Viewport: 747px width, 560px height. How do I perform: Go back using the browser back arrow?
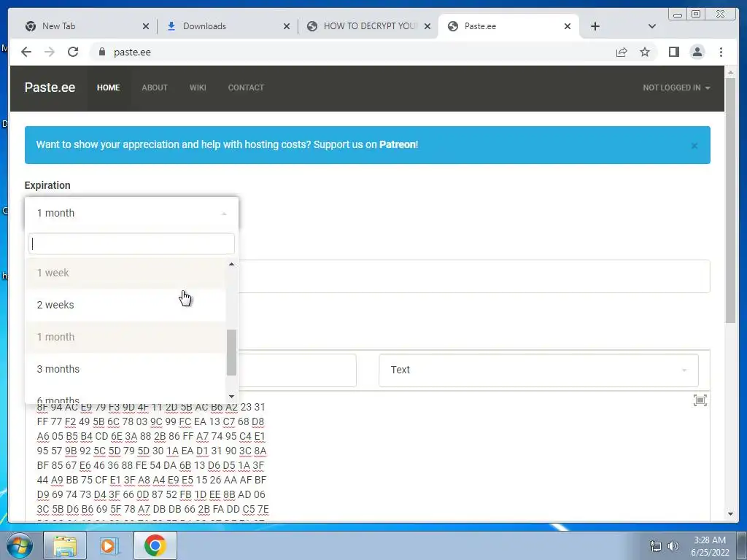[26, 52]
